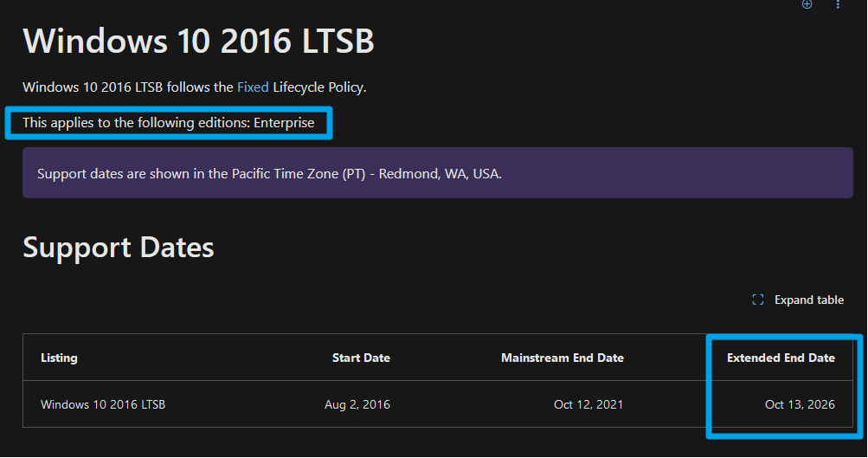Click the word Enterprise in the editions line
This screenshot has height=458, width=868.
[284, 122]
